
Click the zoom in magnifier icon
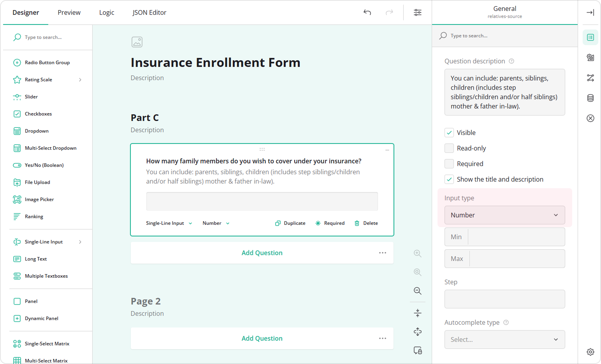click(417, 254)
